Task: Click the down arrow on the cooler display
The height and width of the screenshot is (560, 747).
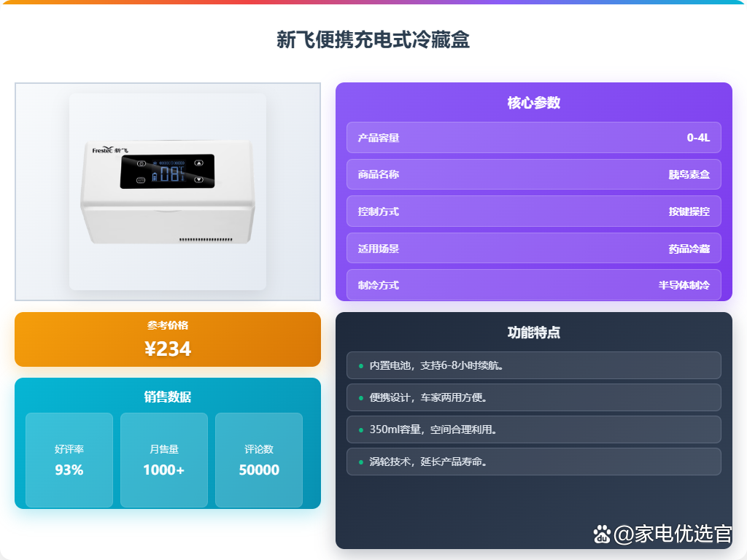Action: [198, 179]
